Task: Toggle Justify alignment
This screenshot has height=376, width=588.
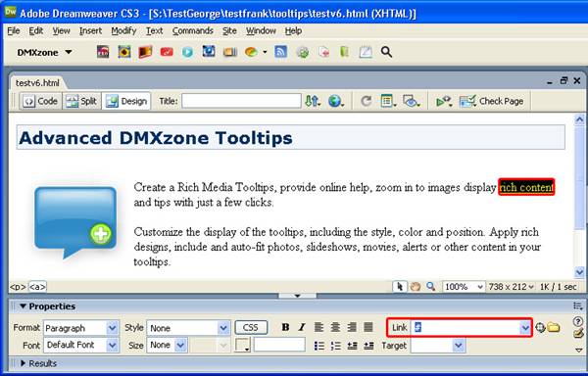Action: (368, 328)
